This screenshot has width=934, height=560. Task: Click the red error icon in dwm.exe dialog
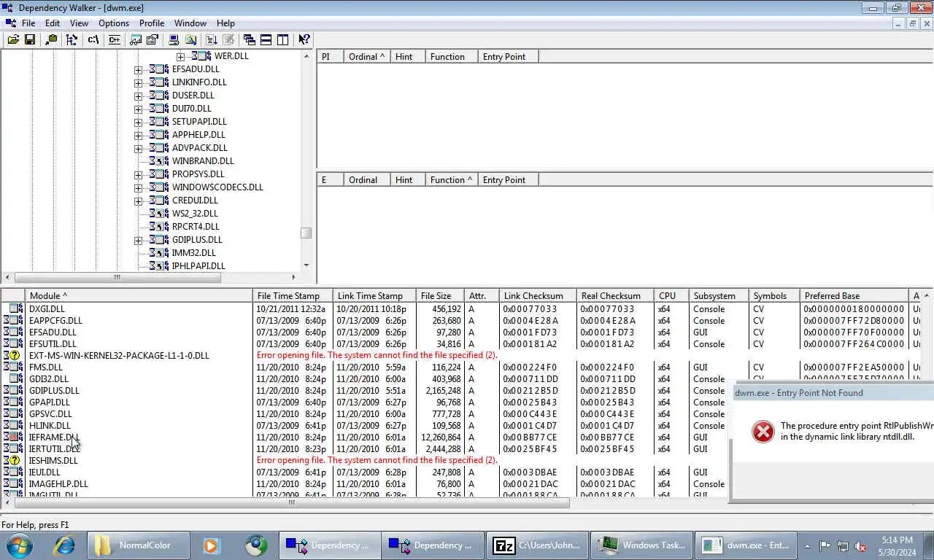[763, 432]
